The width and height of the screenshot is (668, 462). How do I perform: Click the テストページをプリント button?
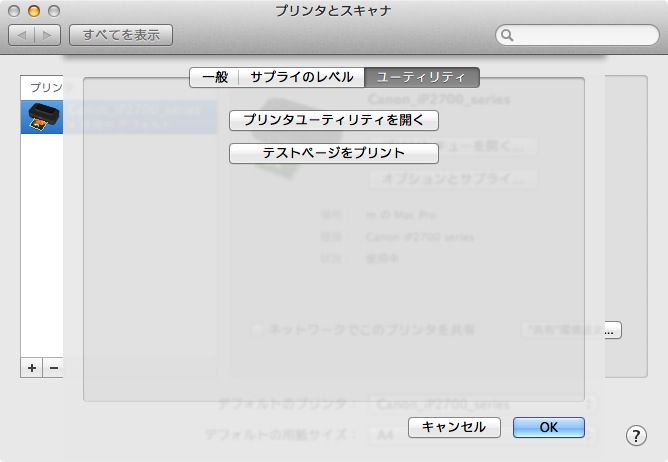334,153
